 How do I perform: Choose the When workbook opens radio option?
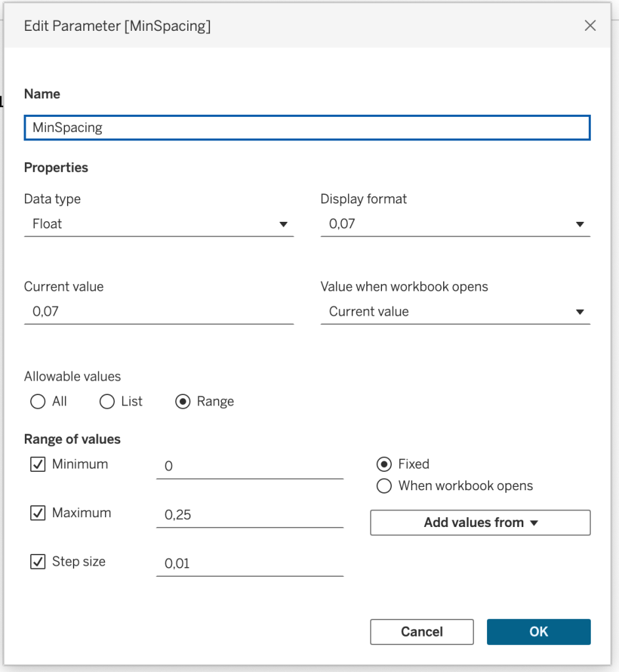point(384,486)
